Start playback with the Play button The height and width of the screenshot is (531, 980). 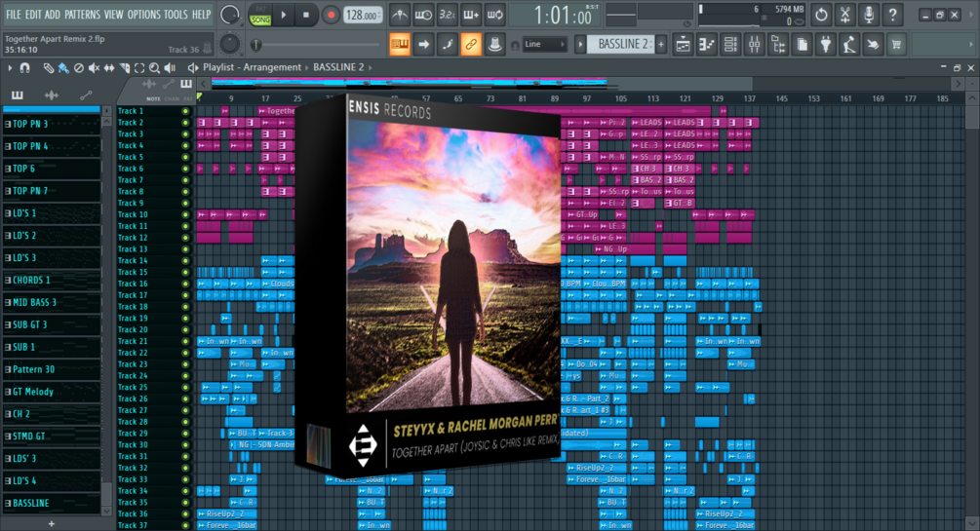[x=283, y=15]
